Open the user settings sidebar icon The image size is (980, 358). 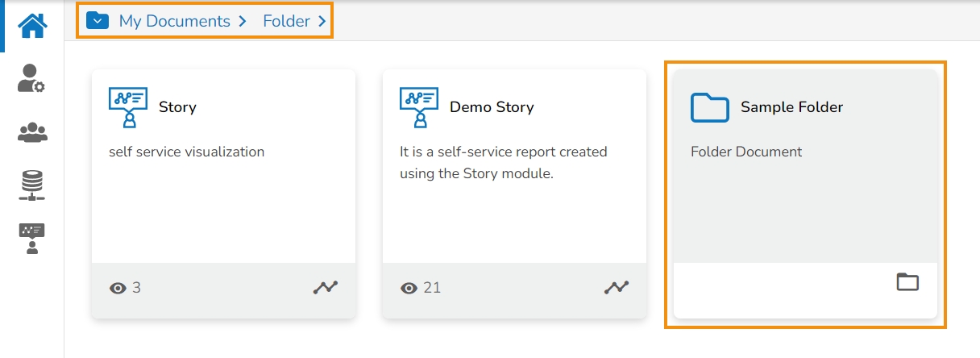click(31, 79)
